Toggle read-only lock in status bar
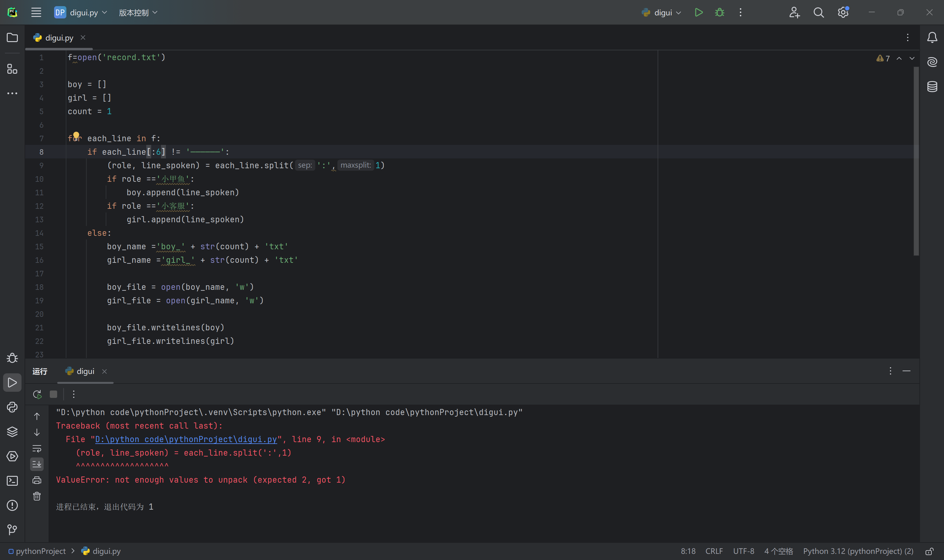This screenshot has height=560, width=944. (x=929, y=551)
